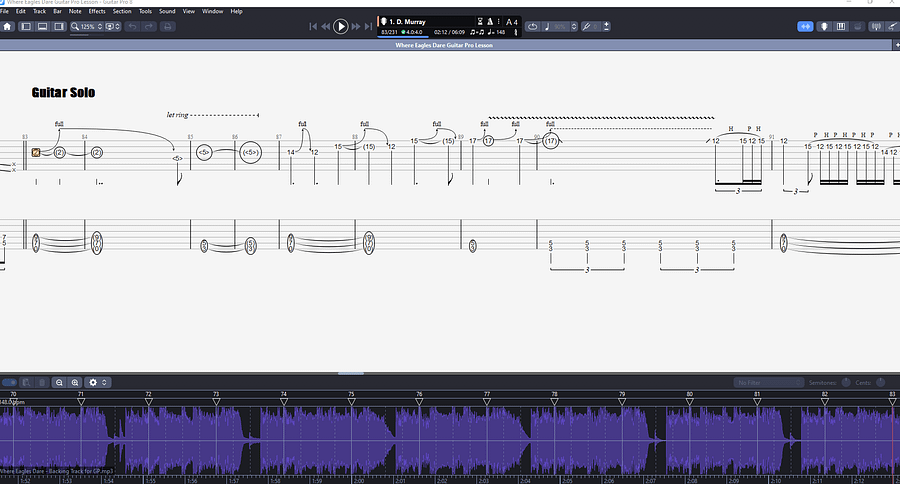Toggle the metronome
900x484 pixels.
pyautogui.click(x=490, y=22)
